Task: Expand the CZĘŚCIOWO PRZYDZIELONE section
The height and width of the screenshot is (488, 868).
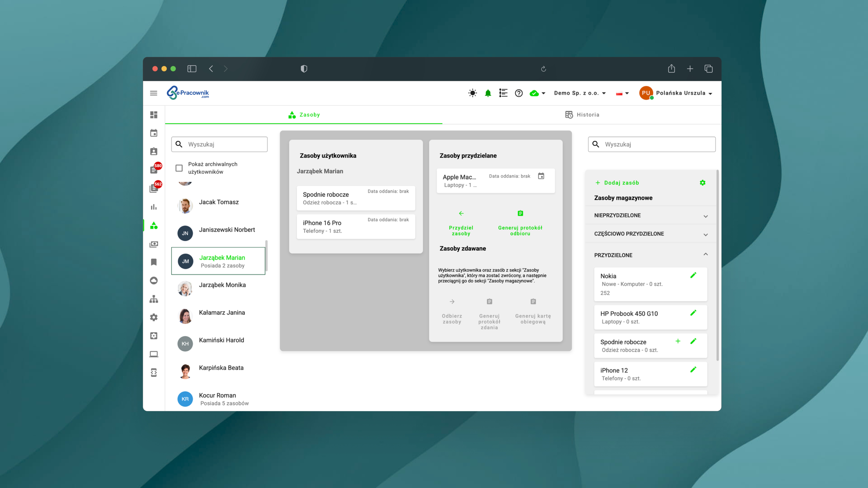Action: pos(705,234)
